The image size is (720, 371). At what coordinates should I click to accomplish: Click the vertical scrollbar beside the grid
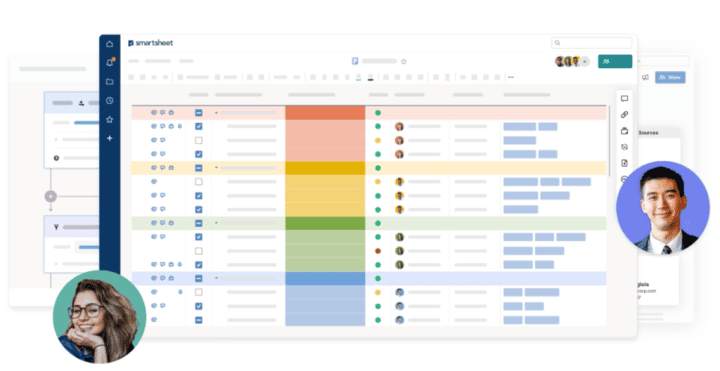click(610, 140)
